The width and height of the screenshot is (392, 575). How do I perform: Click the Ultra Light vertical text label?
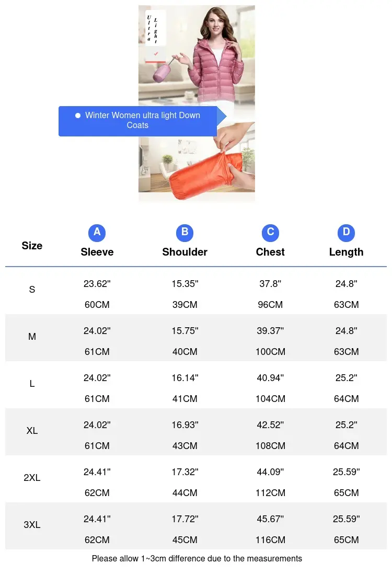(x=153, y=29)
